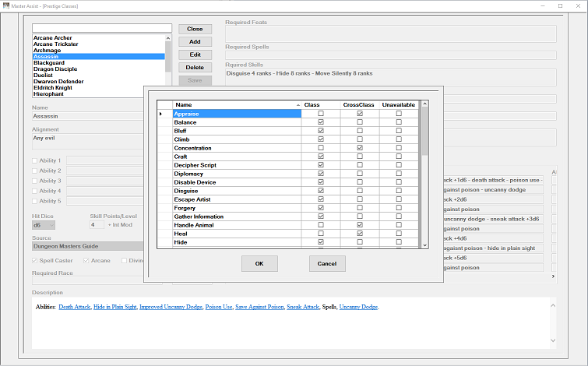Viewport: 588px width, 366px height.
Task: Click the Description scroll-up arrow
Action: tap(553, 305)
